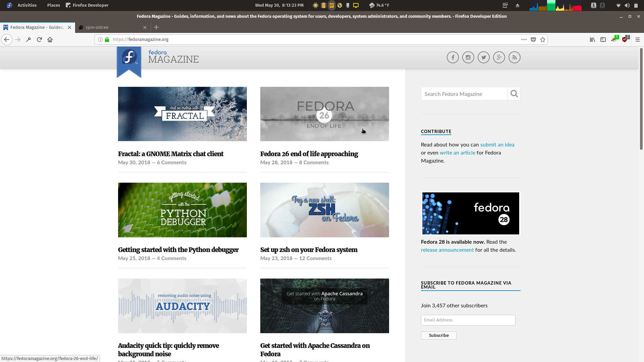The width and height of the screenshot is (644, 362).
Task: Open the 12 Comments link
Action: point(315,258)
